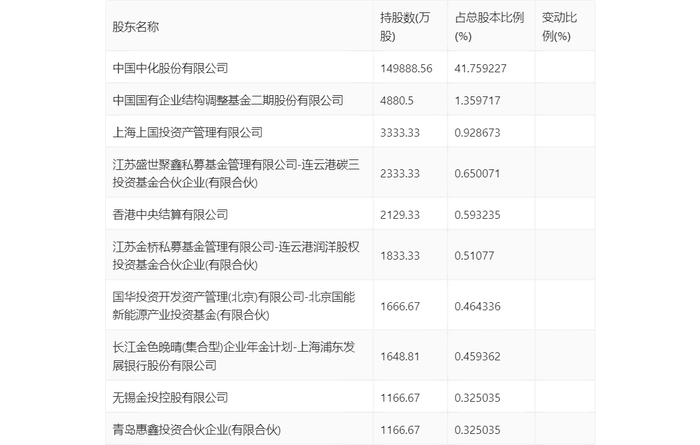Click the percentage 0.928673
700x445 pixels.
[477, 133]
